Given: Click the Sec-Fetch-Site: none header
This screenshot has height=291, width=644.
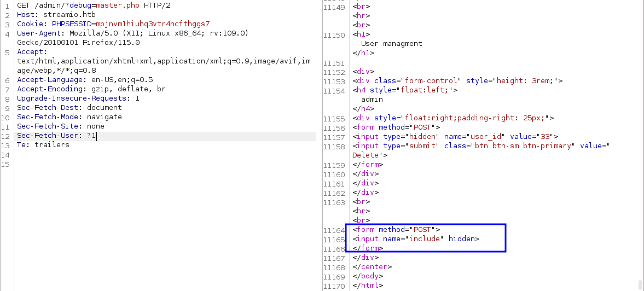Looking at the screenshot, I should [60, 126].
